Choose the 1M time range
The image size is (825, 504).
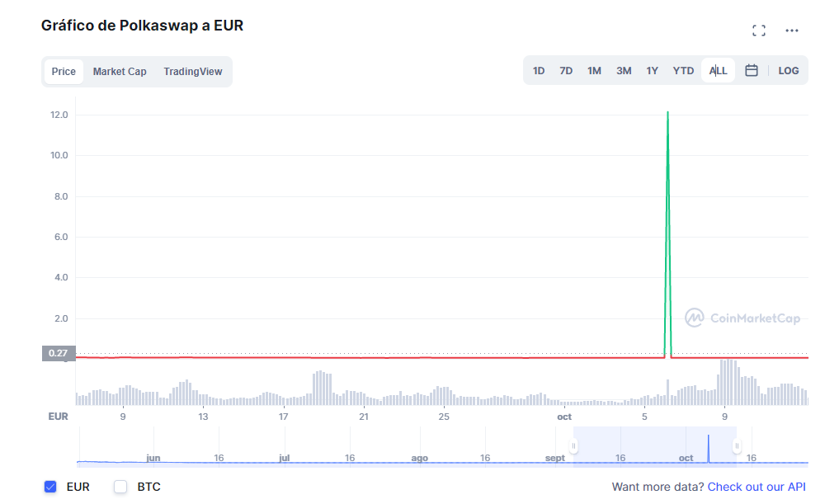594,71
